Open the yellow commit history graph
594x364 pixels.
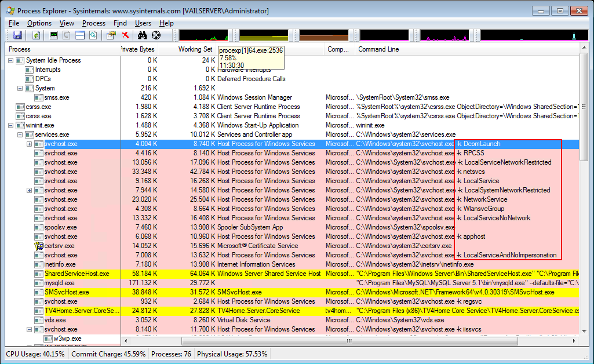[x=264, y=35]
